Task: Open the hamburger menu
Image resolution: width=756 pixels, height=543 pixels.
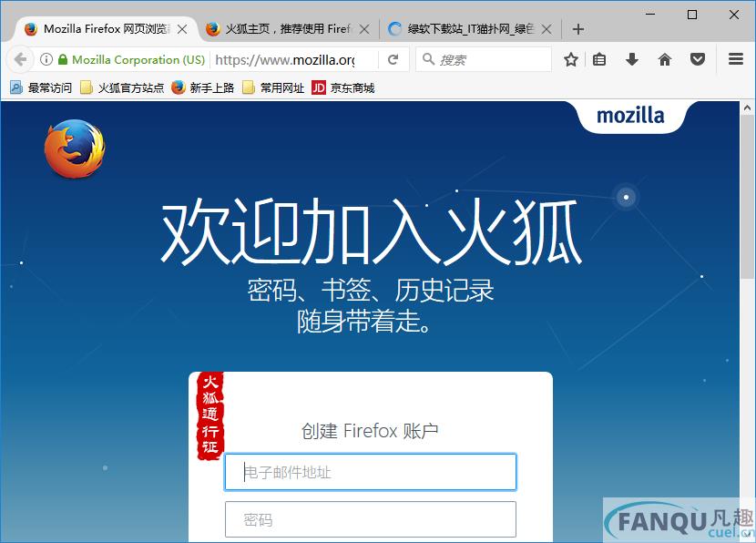Action: (x=736, y=59)
